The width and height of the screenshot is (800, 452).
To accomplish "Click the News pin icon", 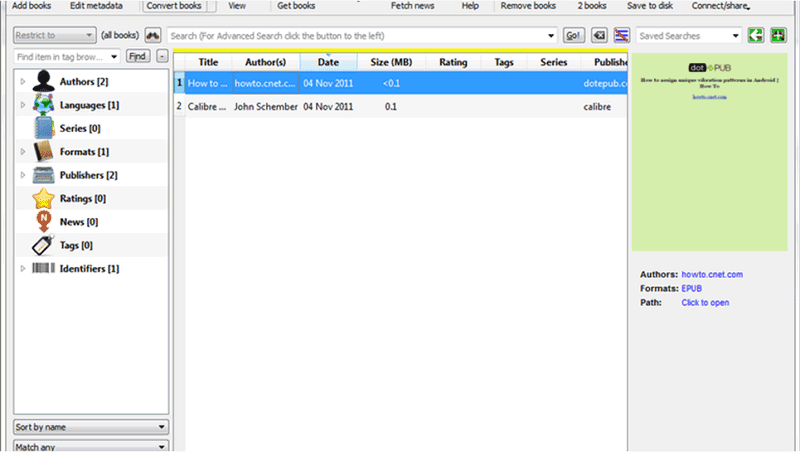I will pyautogui.click(x=44, y=222).
